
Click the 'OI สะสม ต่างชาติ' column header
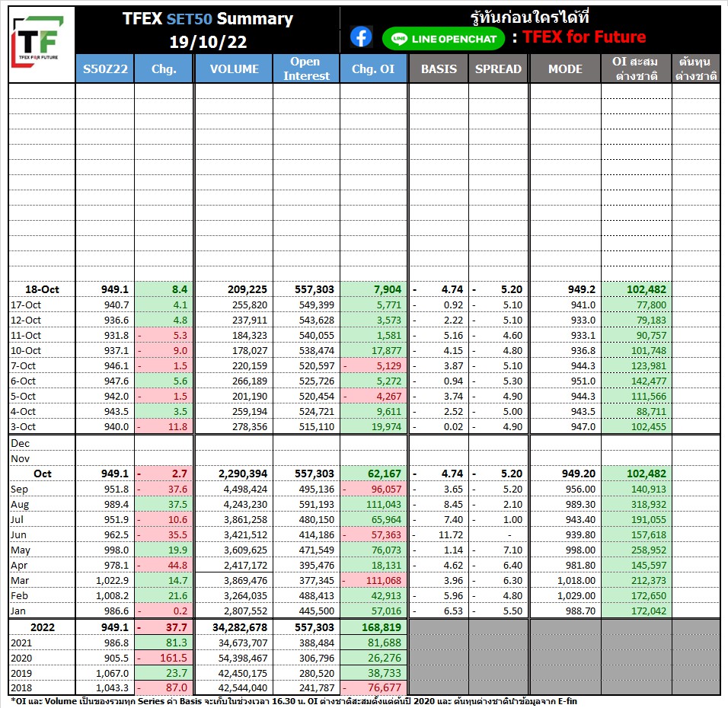pyautogui.click(x=636, y=69)
